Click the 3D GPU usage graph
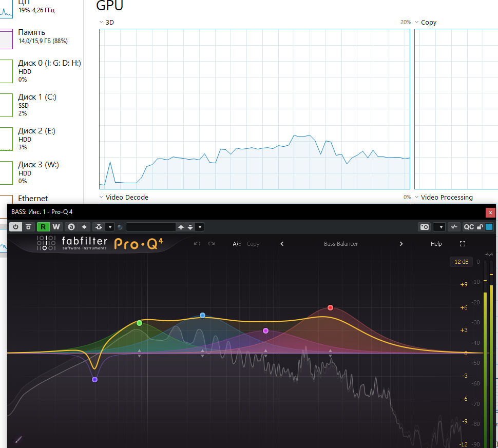 (x=255, y=109)
